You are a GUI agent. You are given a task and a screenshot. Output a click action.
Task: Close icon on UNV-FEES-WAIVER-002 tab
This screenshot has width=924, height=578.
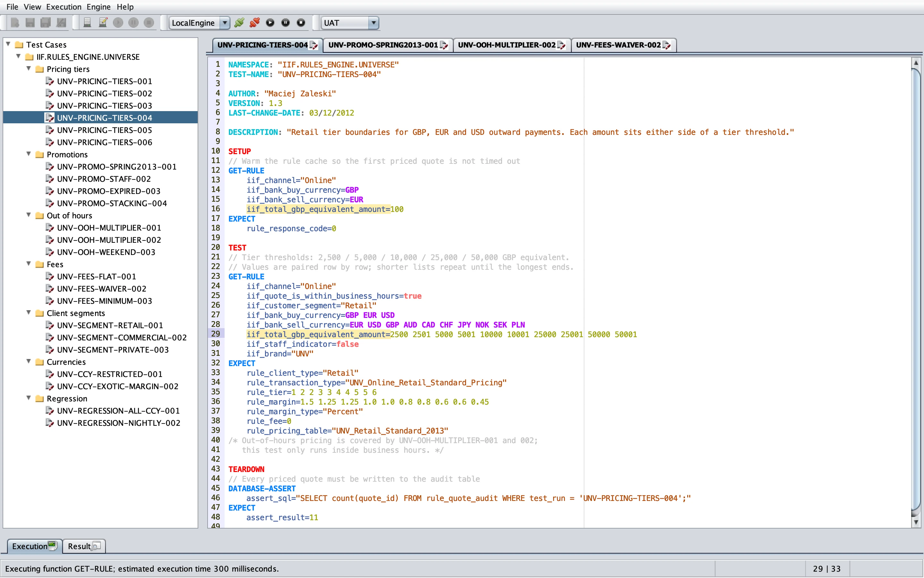[667, 45]
